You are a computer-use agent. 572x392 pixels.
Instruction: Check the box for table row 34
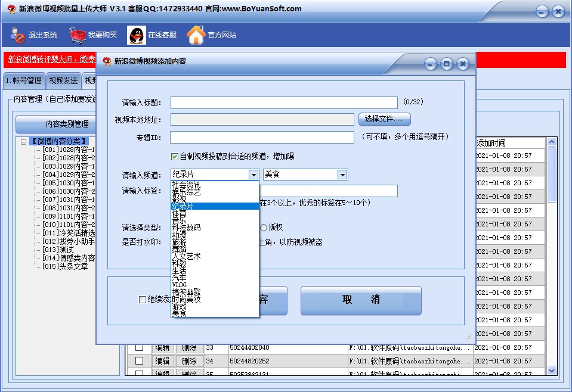point(139,360)
